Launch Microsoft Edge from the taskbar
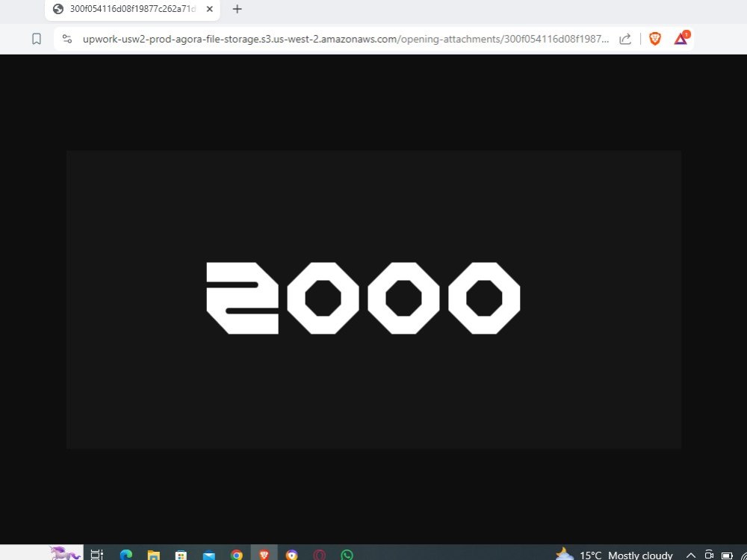 pyautogui.click(x=126, y=556)
